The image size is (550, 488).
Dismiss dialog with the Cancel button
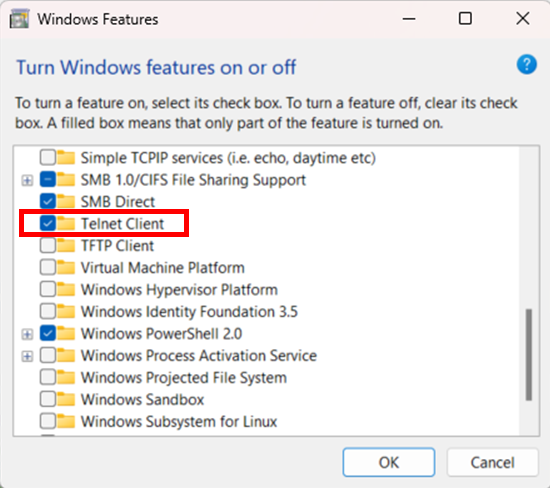pyautogui.click(x=492, y=462)
